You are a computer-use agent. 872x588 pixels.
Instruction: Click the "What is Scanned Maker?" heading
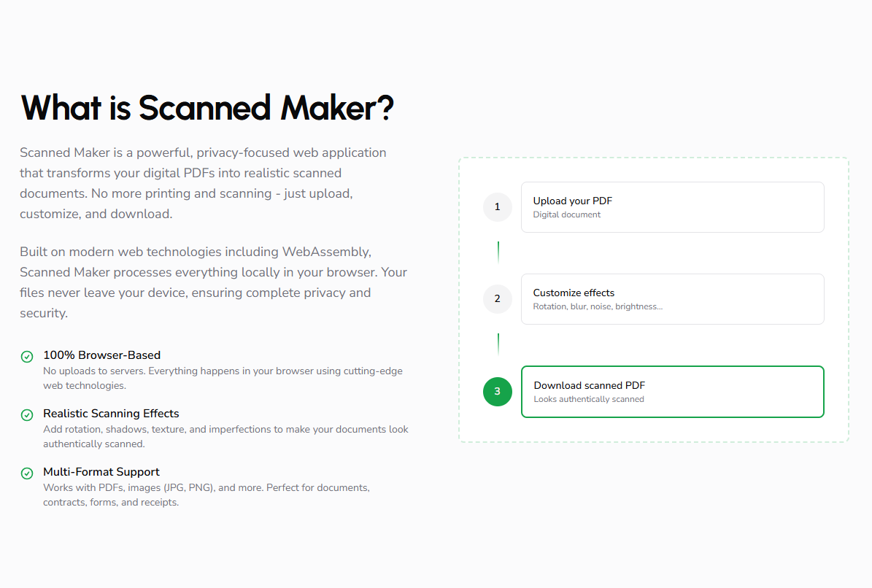click(x=208, y=108)
